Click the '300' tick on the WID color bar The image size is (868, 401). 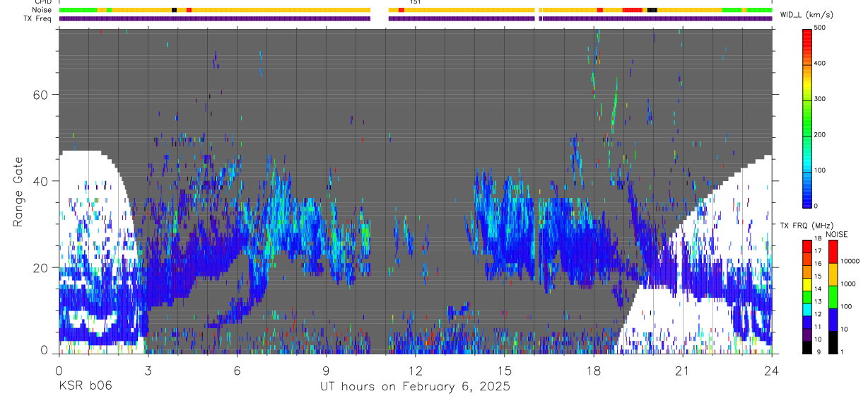(x=819, y=99)
